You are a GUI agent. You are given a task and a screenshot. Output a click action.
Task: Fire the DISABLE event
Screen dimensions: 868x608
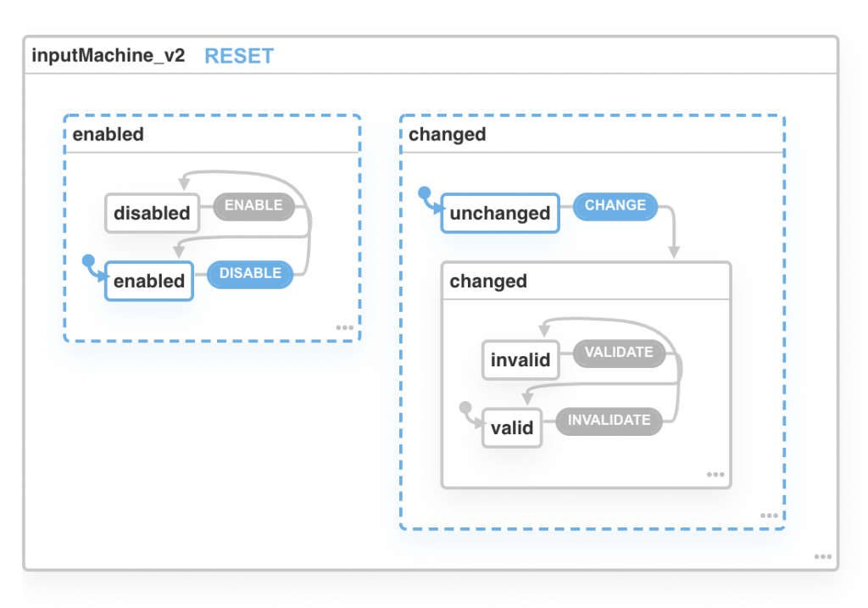(250, 273)
